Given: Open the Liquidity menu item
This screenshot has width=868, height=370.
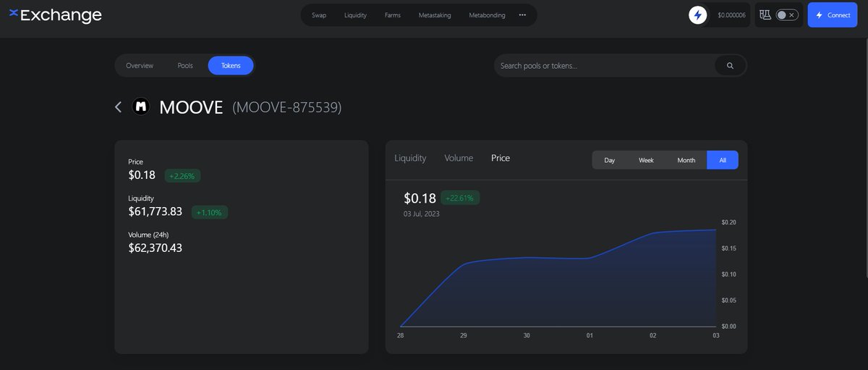Looking at the screenshot, I should click(355, 15).
